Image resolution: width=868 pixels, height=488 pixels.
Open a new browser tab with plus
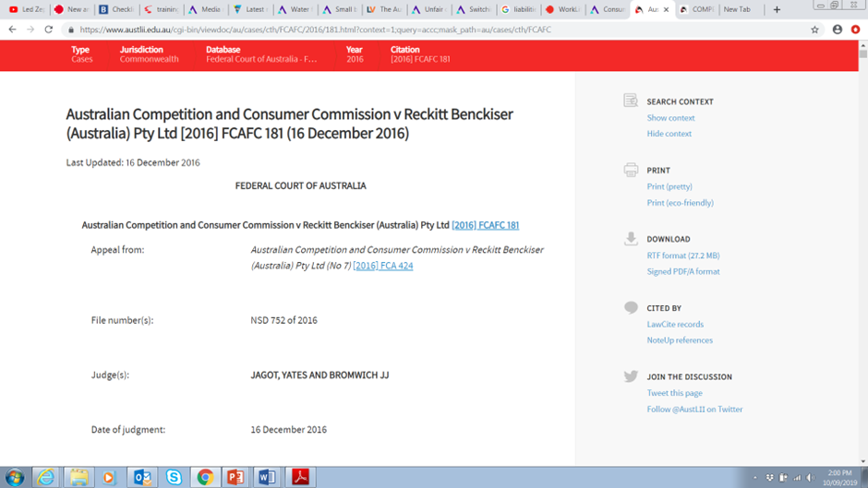777,9
